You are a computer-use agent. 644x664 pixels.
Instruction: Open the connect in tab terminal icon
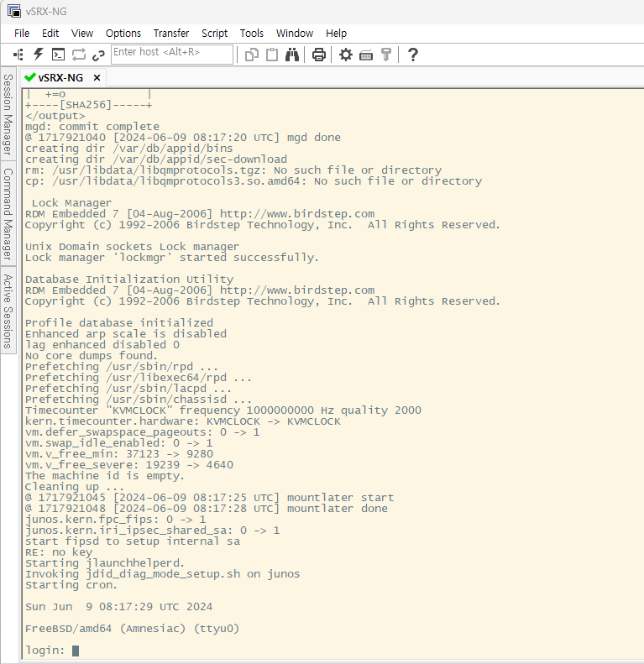[x=58, y=55]
